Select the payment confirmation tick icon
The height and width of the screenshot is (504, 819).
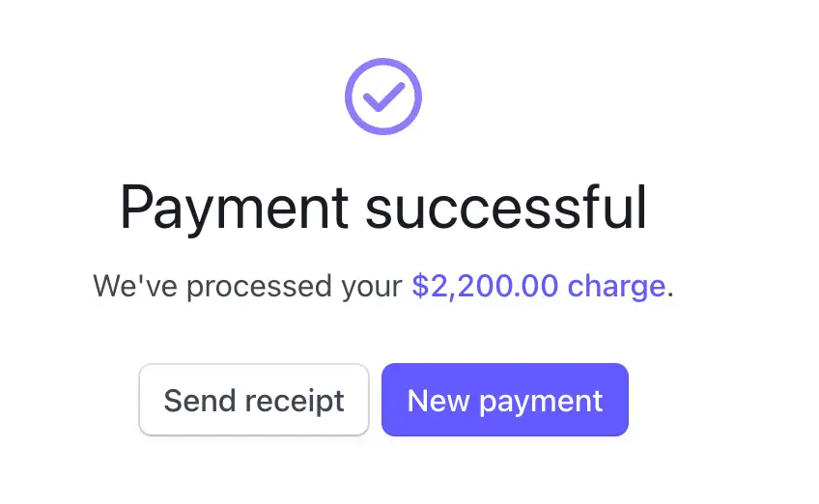pyautogui.click(x=383, y=97)
